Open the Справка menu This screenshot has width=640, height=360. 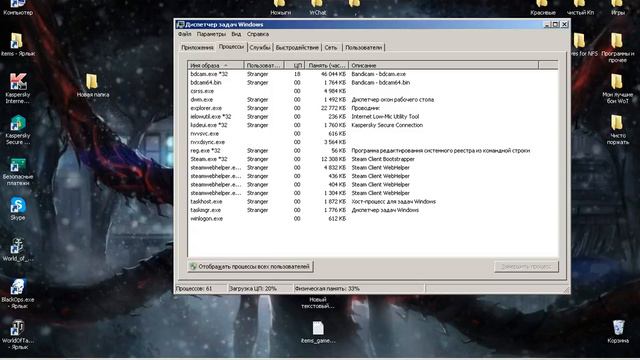258,34
